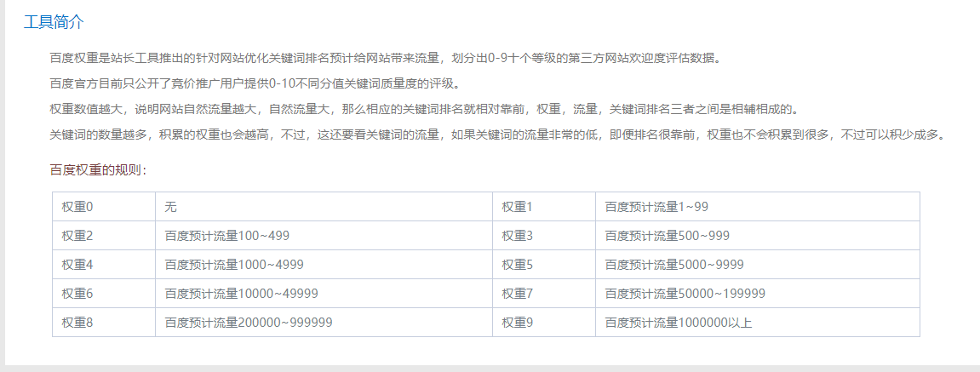Click the 权重0 table cell
This screenshot has width=980, height=372.
104,206
